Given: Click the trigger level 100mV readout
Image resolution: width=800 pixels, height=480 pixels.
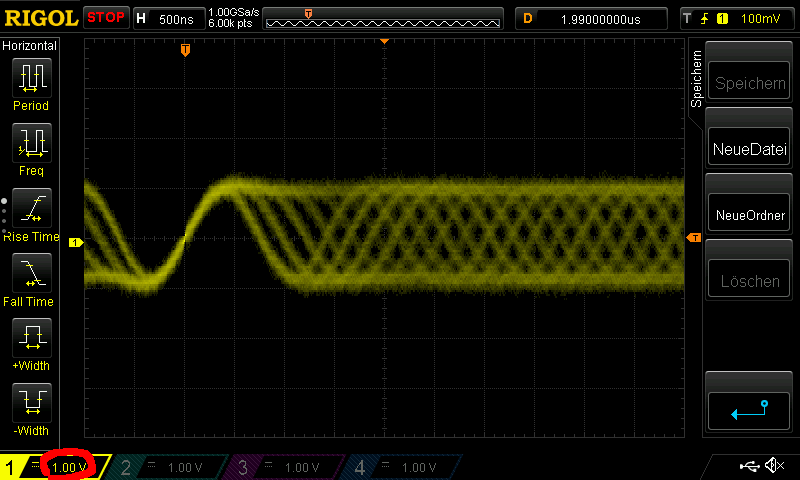Looking at the screenshot, I should point(760,19).
